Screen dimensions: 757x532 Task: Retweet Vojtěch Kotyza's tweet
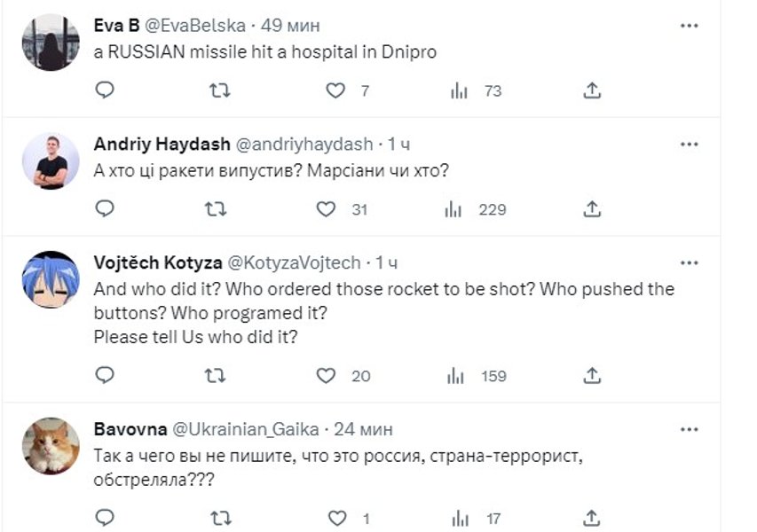[215, 376]
